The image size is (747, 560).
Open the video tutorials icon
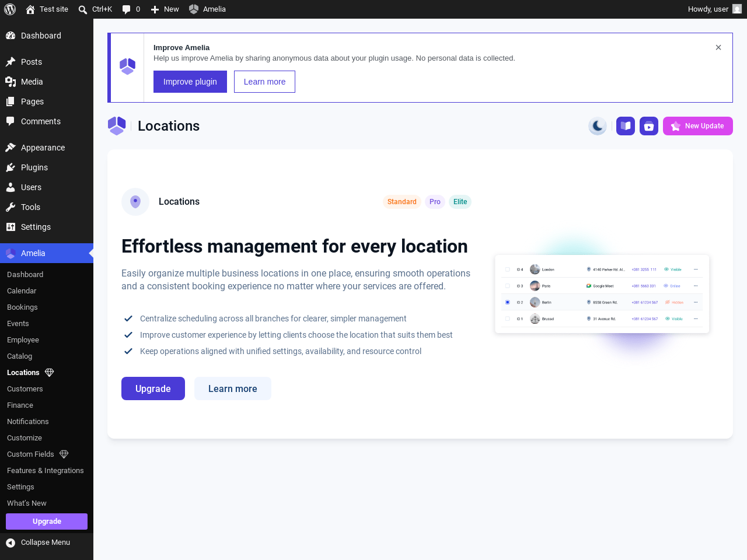649,126
